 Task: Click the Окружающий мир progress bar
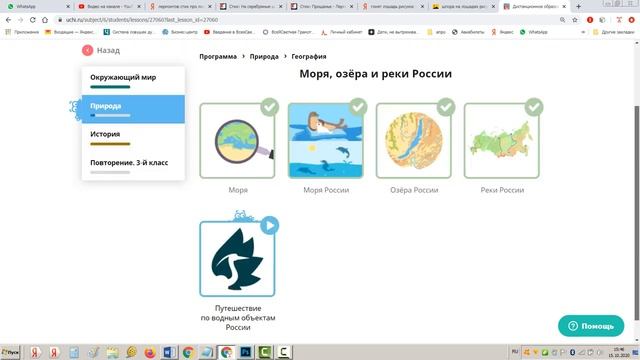click(x=110, y=87)
